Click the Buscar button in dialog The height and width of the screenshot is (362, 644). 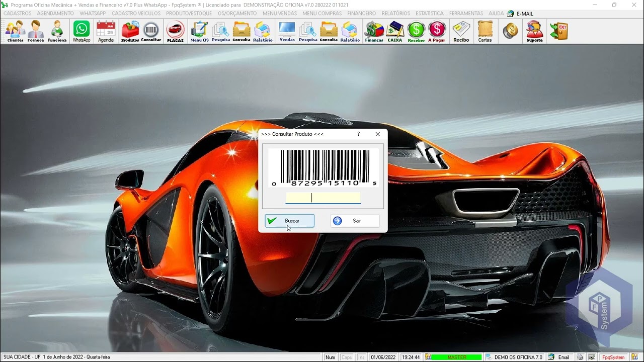pos(290,221)
